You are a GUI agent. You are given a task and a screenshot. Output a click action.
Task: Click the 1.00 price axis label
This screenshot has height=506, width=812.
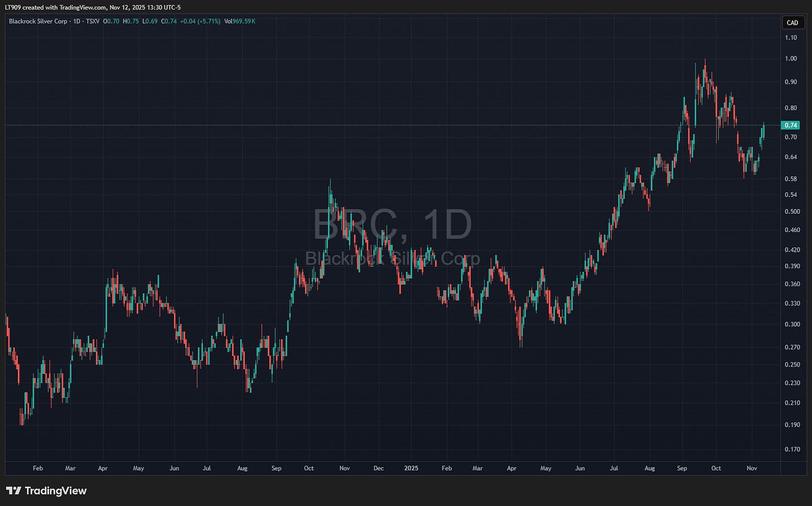click(791, 59)
